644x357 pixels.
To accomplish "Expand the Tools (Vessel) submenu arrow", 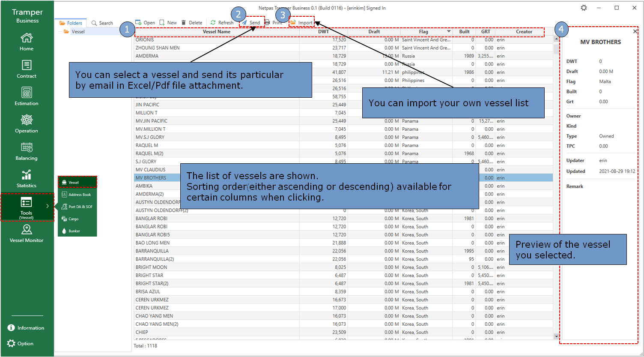I will tap(48, 206).
